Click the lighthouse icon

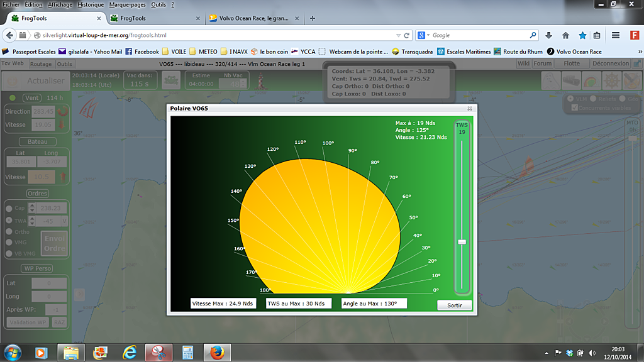(261, 81)
